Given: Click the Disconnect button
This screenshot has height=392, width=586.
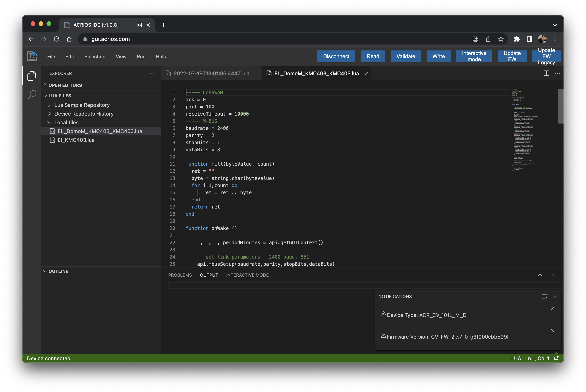Looking at the screenshot, I should [336, 56].
